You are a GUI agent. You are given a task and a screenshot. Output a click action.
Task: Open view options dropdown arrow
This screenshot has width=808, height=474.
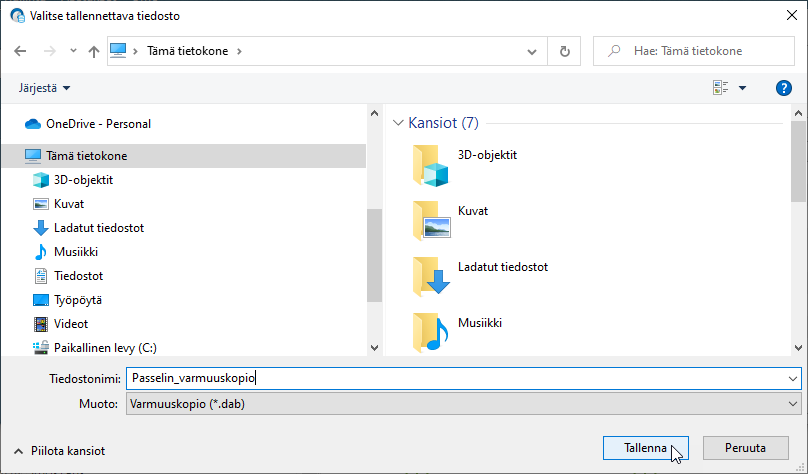[x=743, y=88]
